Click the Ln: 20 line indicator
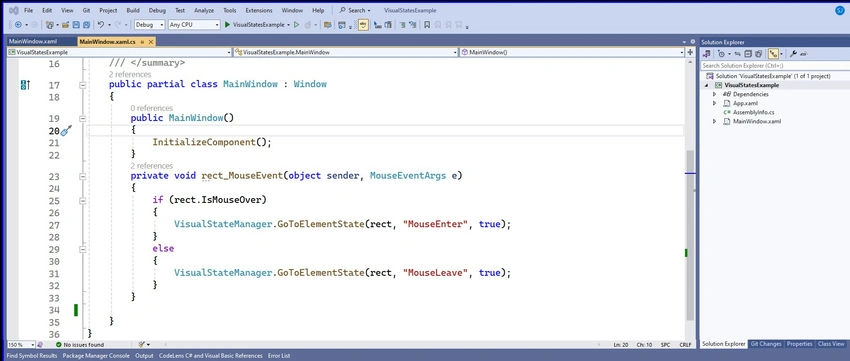This screenshot has height=361, width=850. [x=621, y=345]
